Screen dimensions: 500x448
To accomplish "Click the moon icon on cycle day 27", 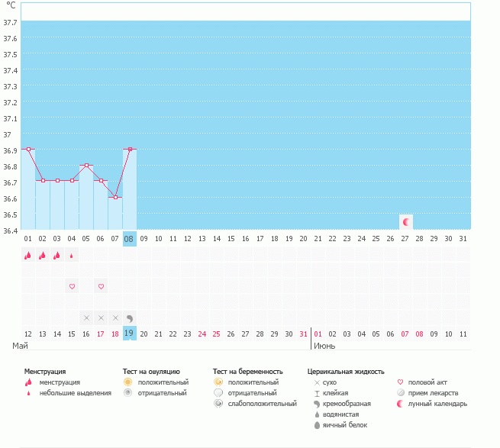I will 406,222.
